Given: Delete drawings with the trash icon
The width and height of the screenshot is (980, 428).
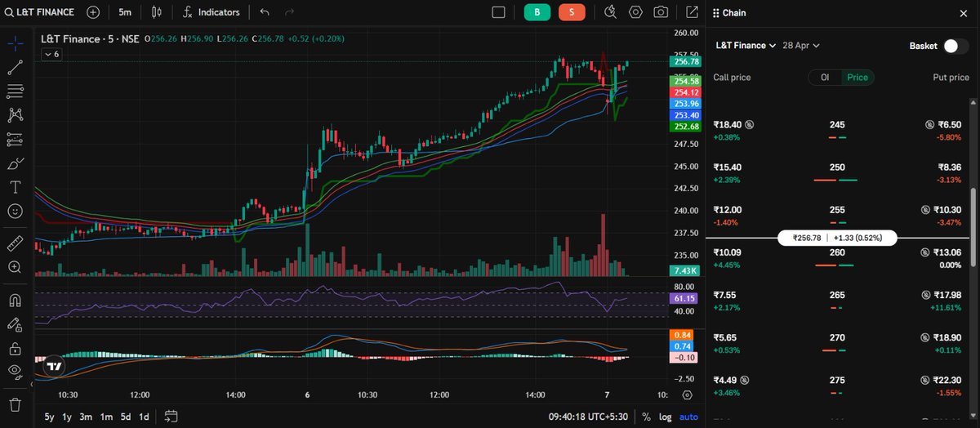Looking at the screenshot, I should pyautogui.click(x=14, y=403).
